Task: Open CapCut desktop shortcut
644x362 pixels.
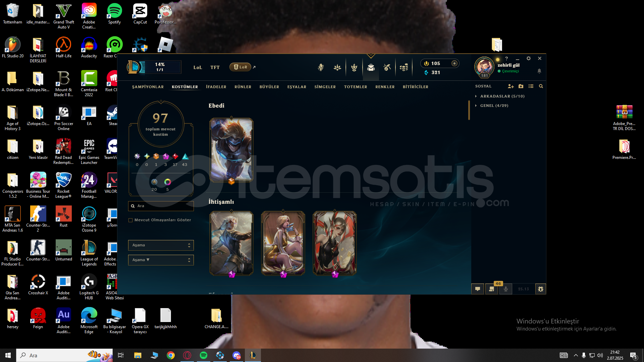Action: click(x=140, y=14)
